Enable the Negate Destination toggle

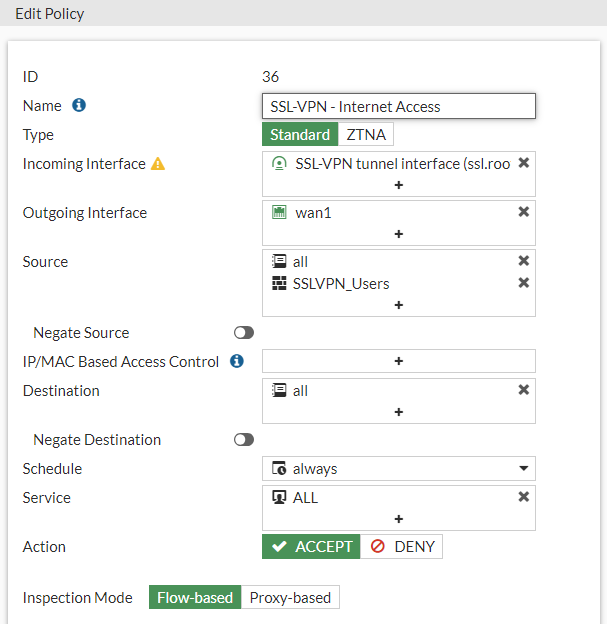(244, 440)
